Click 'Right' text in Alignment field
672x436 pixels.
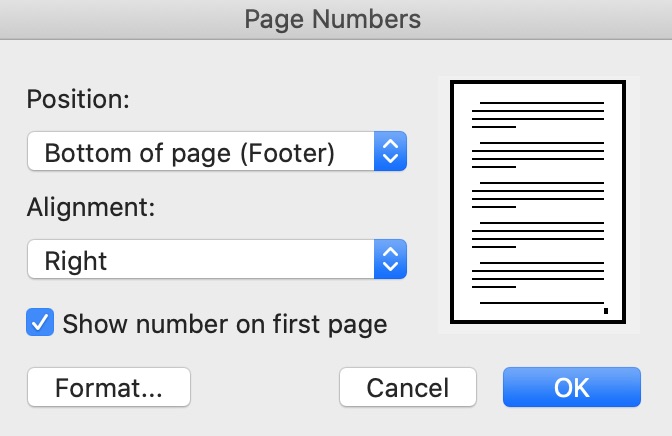pos(76,261)
